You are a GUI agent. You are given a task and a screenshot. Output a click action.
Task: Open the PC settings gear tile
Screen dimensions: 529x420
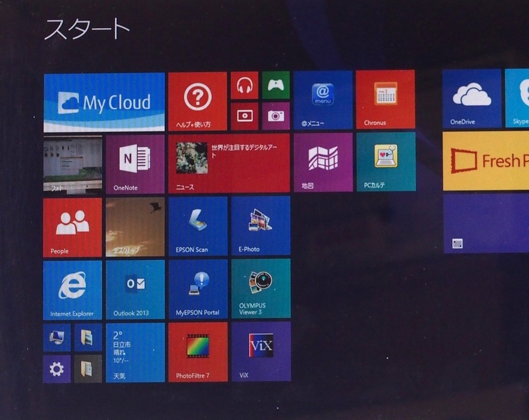tap(57, 369)
